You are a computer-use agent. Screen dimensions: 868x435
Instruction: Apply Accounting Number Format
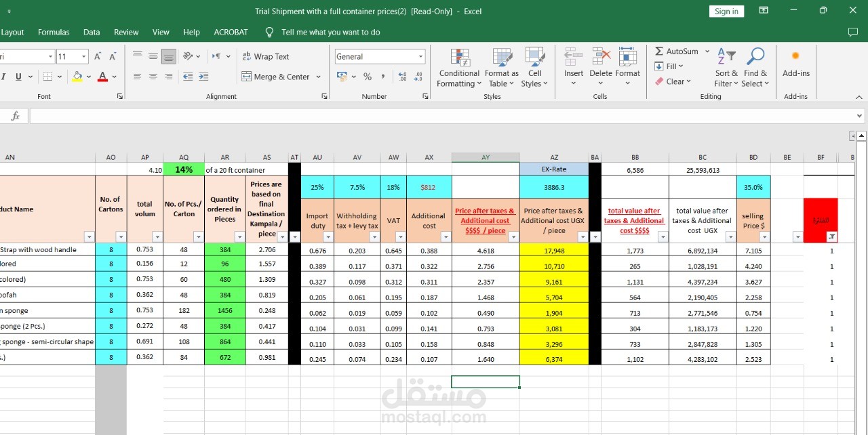pyautogui.click(x=341, y=77)
